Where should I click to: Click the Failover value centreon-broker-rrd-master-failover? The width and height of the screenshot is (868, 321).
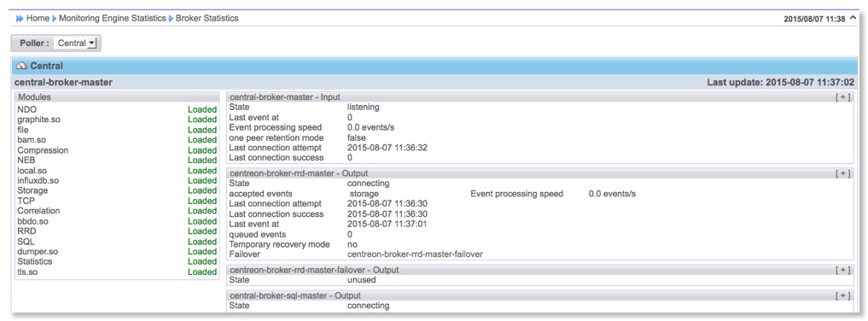415,254
